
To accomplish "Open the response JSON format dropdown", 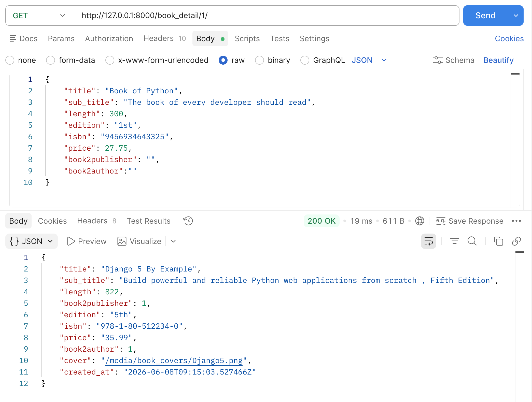I will click(32, 241).
